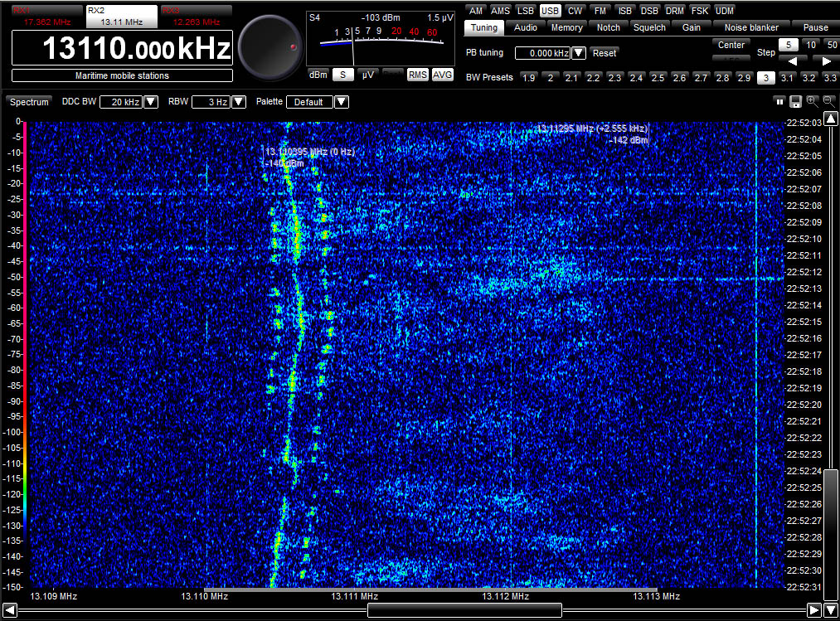Open the Squelch tab

click(649, 28)
